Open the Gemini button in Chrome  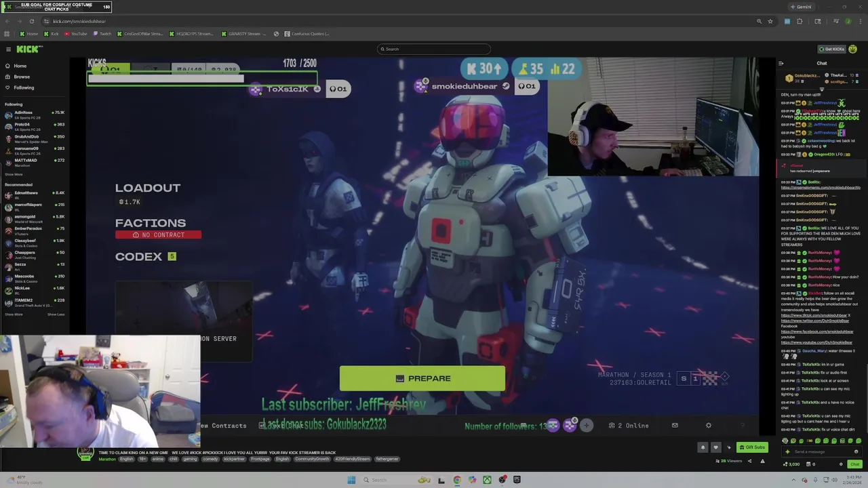tap(801, 7)
